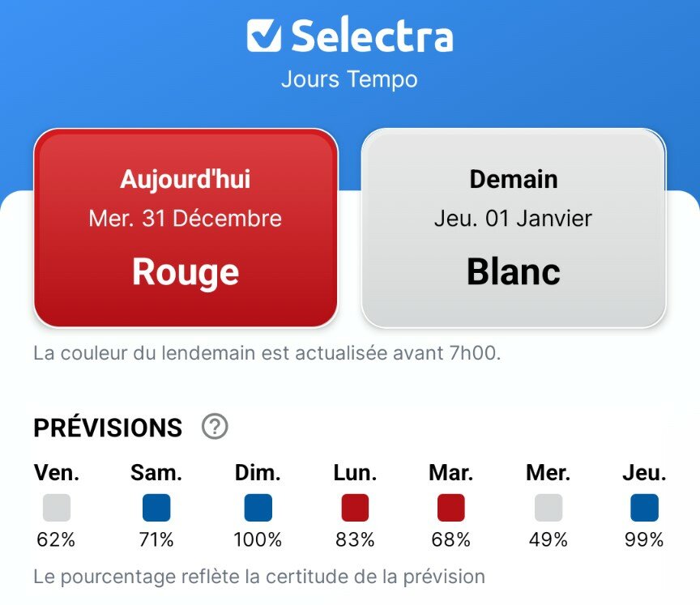Click the 99% certainty under Jeu.
The width and height of the screenshot is (700, 605).
644,539
